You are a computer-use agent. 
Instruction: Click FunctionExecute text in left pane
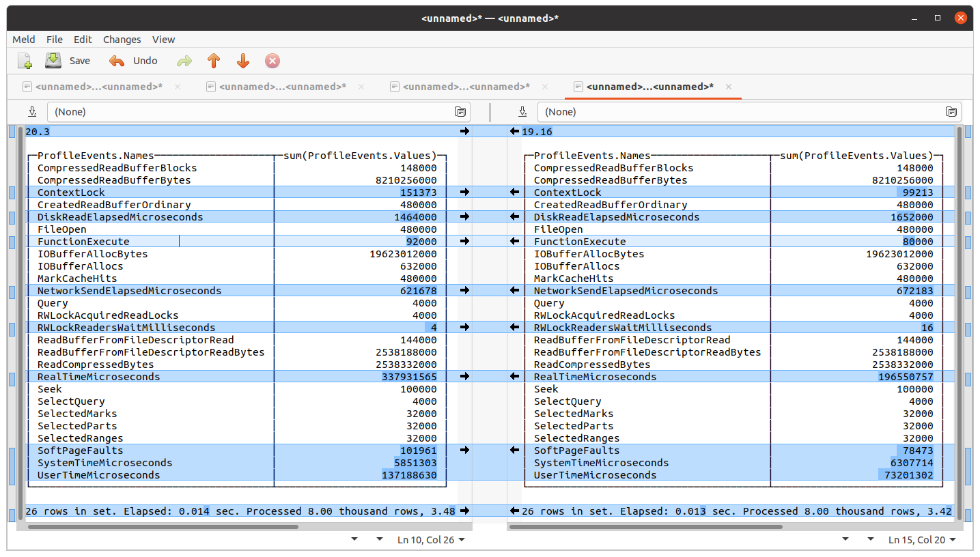[x=83, y=242]
